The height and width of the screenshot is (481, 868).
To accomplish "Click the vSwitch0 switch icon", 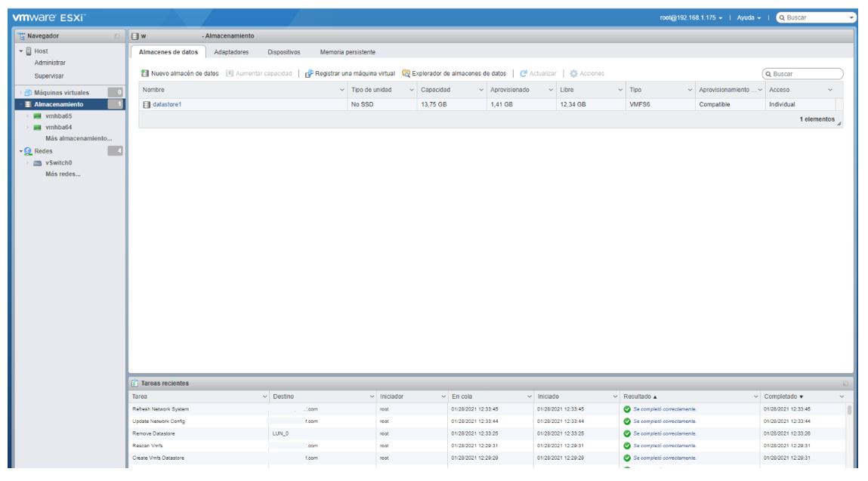I will pos(38,163).
